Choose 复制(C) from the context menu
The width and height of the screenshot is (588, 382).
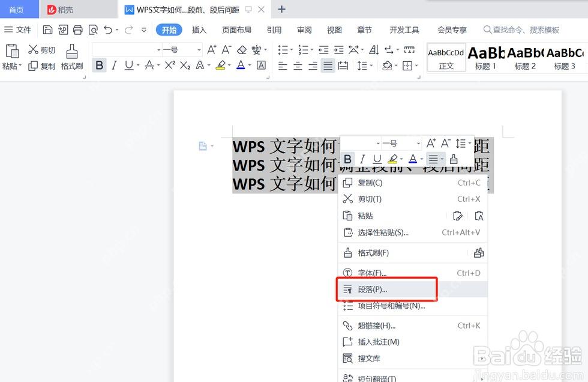413,183
